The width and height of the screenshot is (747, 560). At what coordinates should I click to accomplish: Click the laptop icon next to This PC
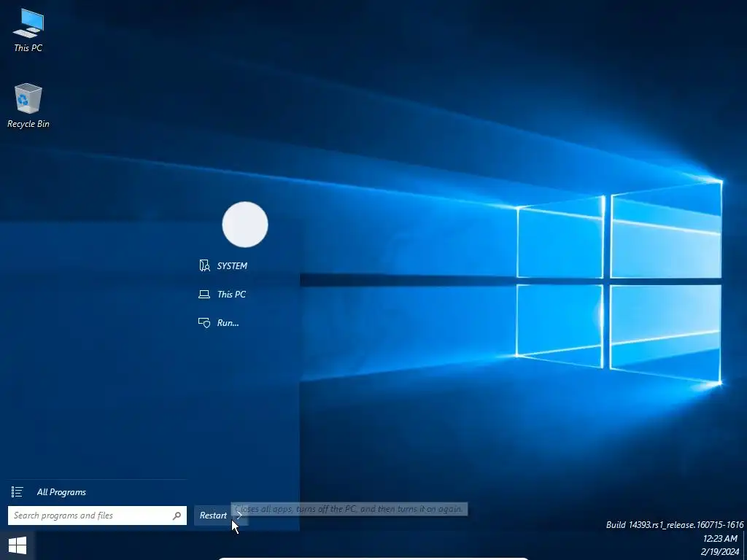pyautogui.click(x=204, y=295)
